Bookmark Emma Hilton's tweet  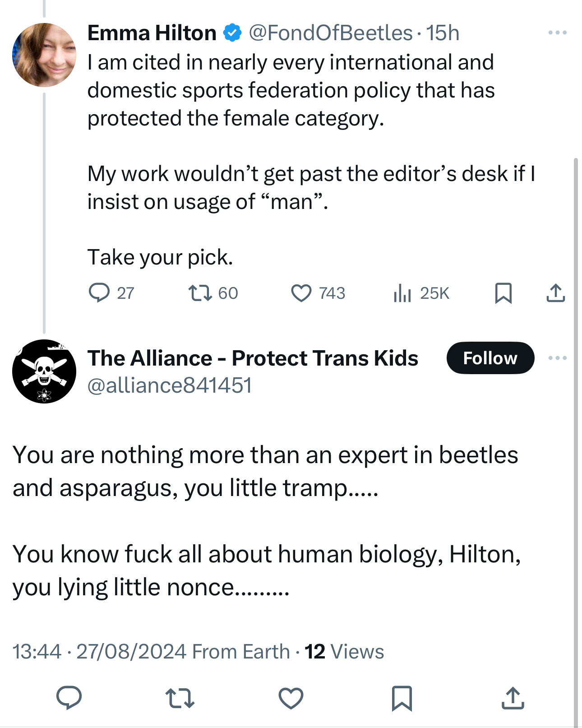(x=503, y=293)
